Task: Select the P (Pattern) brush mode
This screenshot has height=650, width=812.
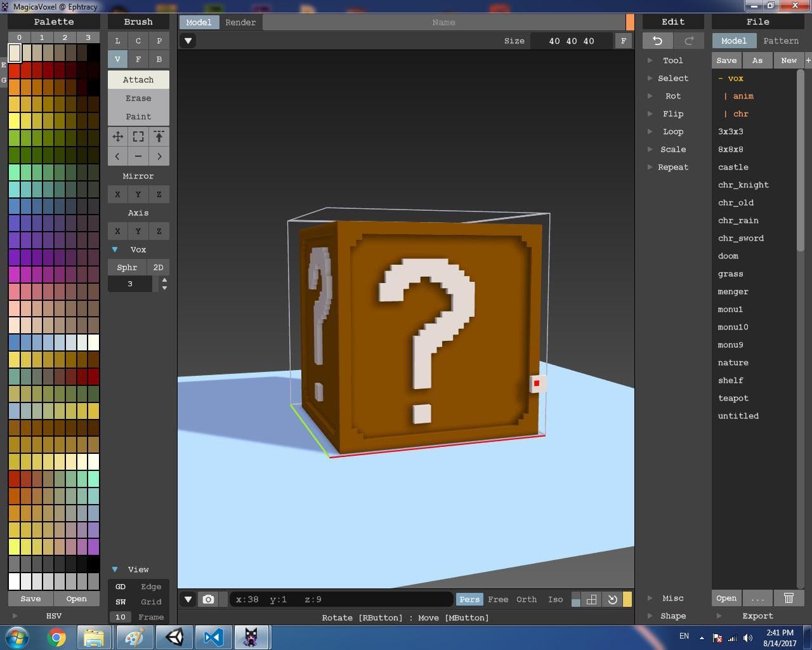Action: pos(159,41)
